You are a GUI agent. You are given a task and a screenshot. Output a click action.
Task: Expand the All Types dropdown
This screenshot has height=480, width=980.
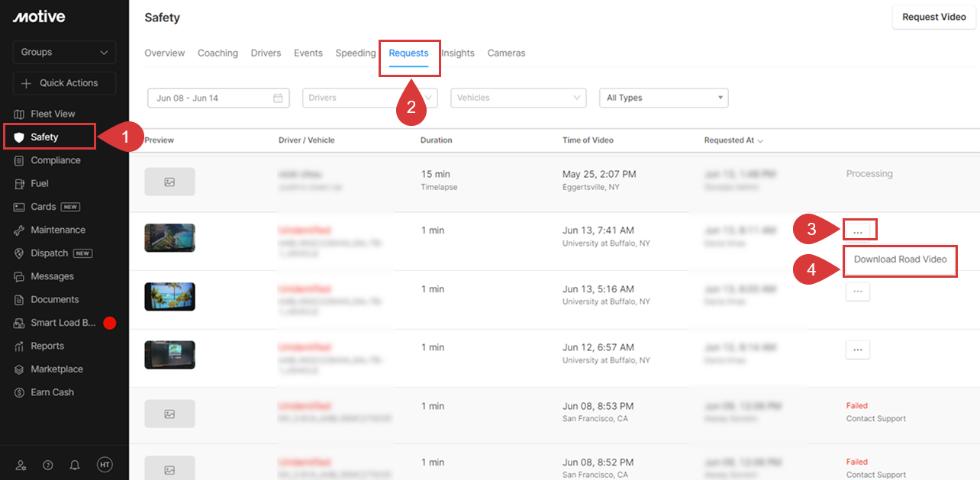tap(663, 98)
